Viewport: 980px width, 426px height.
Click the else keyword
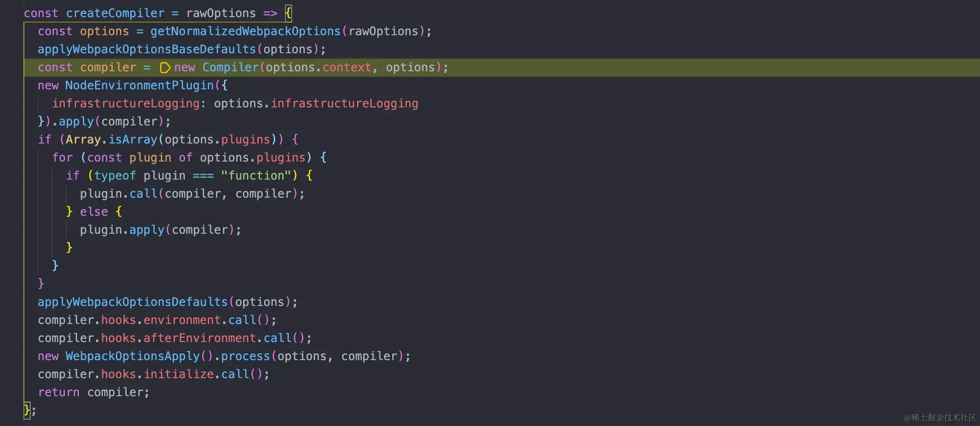(x=94, y=212)
